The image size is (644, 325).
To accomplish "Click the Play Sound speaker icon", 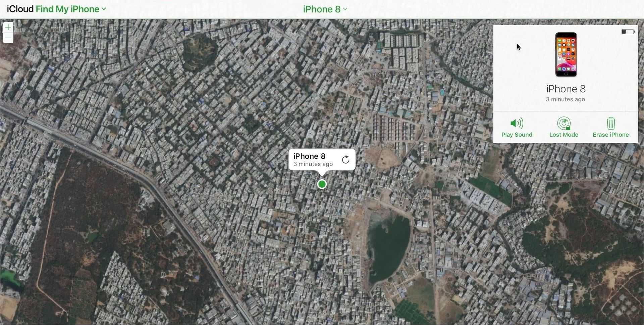I will (517, 123).
